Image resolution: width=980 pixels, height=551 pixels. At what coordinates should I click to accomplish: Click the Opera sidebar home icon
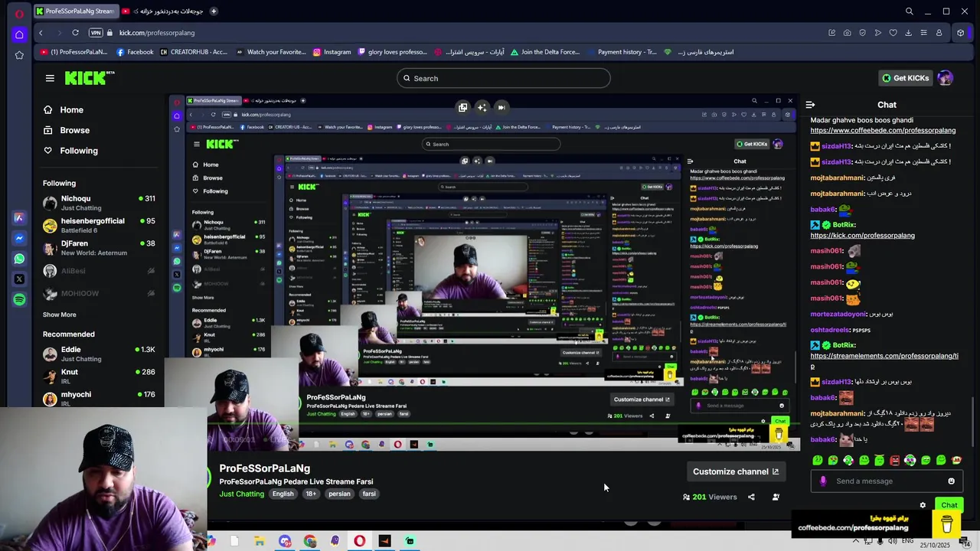tap(19, 34)
